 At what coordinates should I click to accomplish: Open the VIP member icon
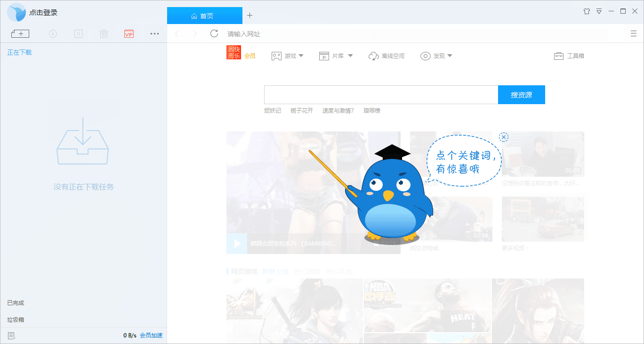tap(129, 33)
